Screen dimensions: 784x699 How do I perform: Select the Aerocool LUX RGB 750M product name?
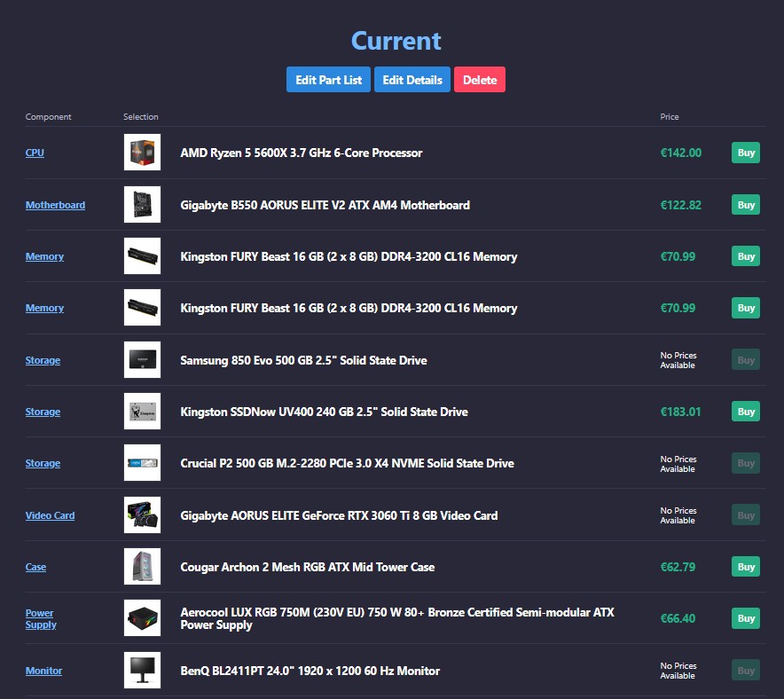(397, 618)
